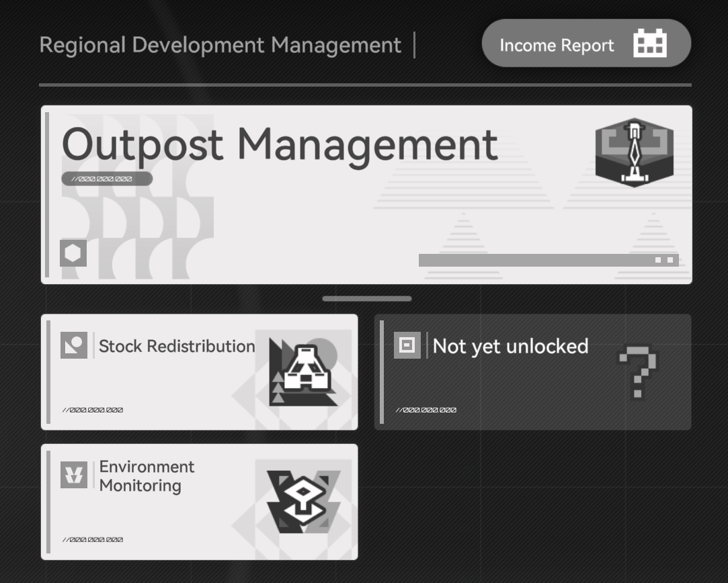Viewport: 728px width, 583px height.
Task: Click the scroll handle below Outpost Management
Action: click(367, 299)
